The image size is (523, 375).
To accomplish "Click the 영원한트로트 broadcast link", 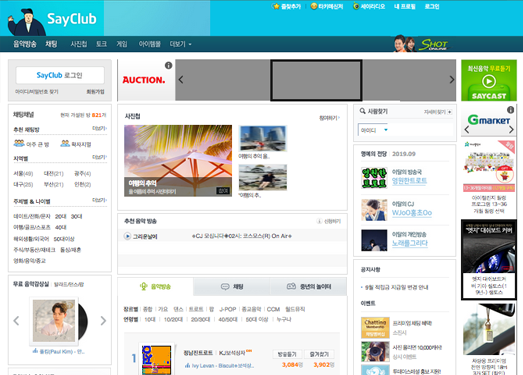I will click(409, 181).
